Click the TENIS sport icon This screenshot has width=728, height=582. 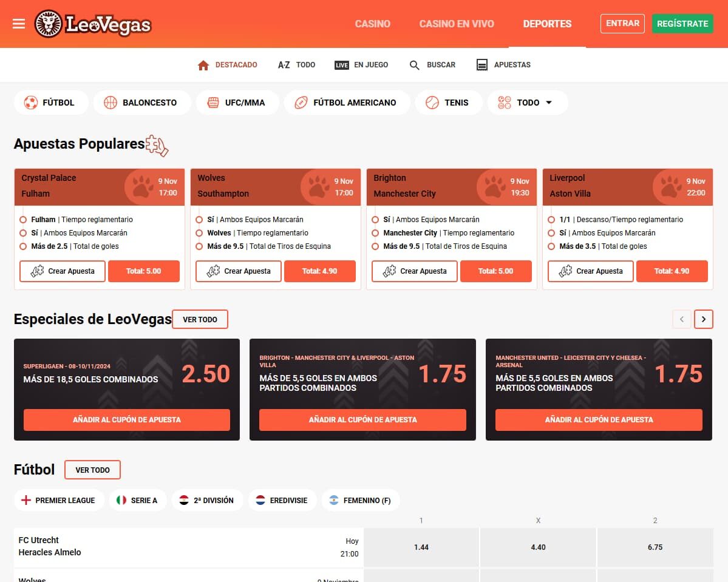(433, 103)
